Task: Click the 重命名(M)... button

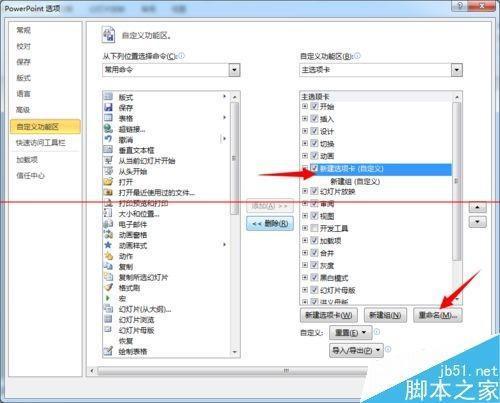Action: pos(438,315)
